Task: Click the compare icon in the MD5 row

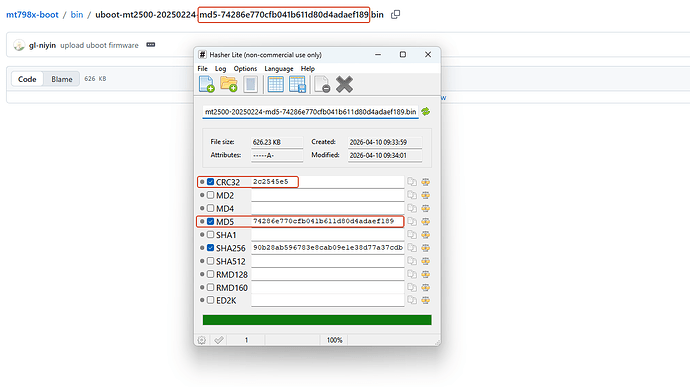Action: 426,221
